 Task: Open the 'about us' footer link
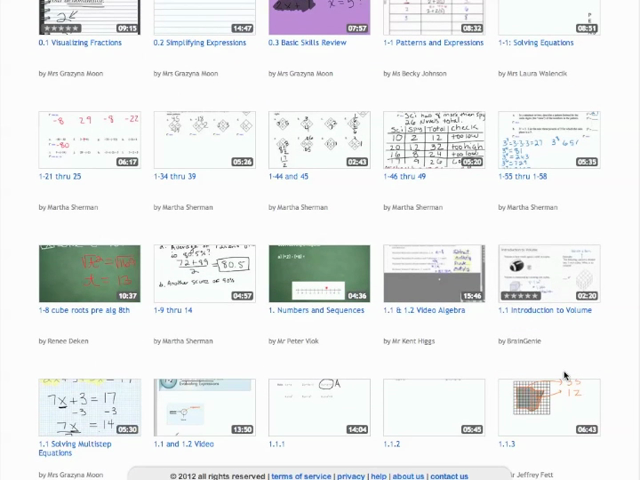[408, 476]
